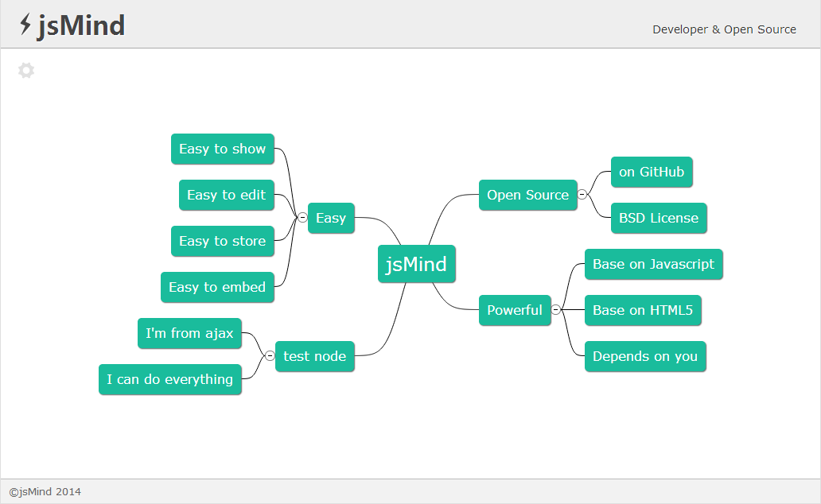The image size is (821, 504).
Task: Click the jsMind 2014 copyright footer text
Action: click(45, 491)
